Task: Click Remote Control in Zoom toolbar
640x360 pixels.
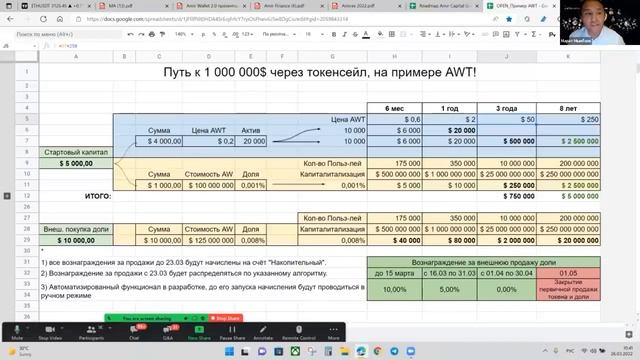Action: click(299, 332)
